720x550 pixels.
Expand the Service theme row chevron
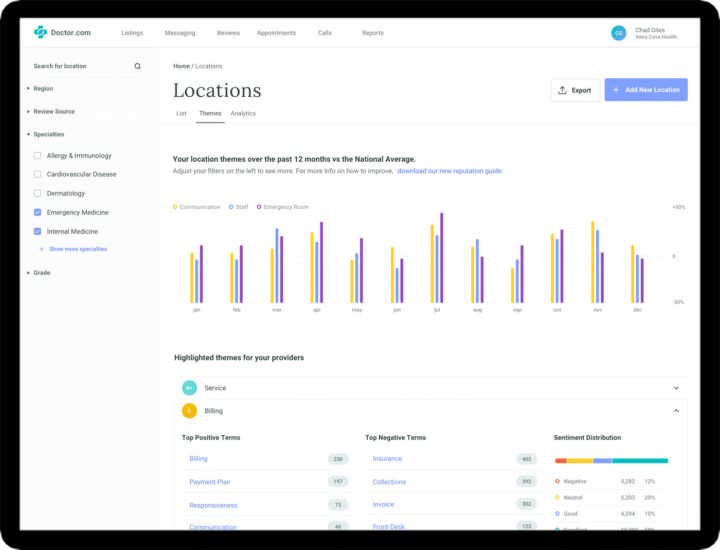(x=676, y=388)
